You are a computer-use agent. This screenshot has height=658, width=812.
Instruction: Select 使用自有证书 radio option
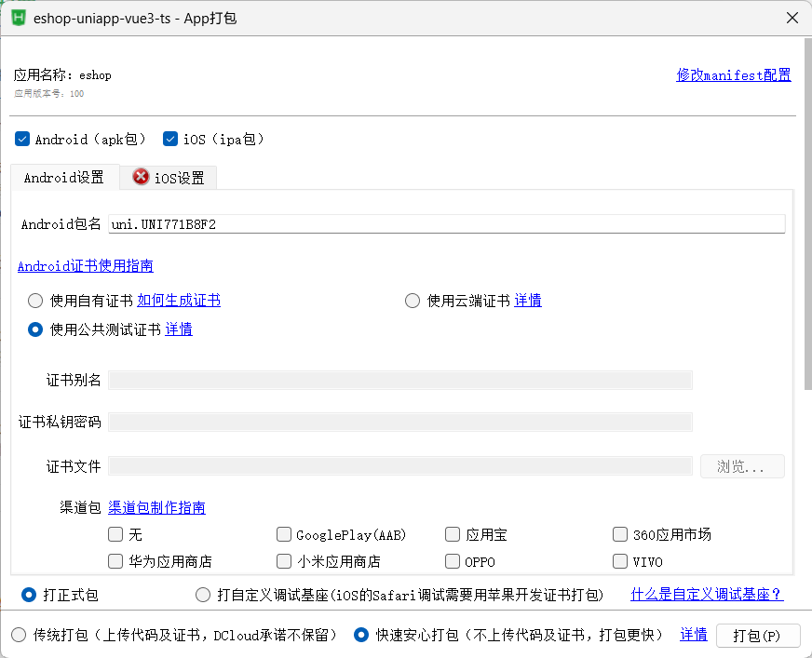point(35,301)
